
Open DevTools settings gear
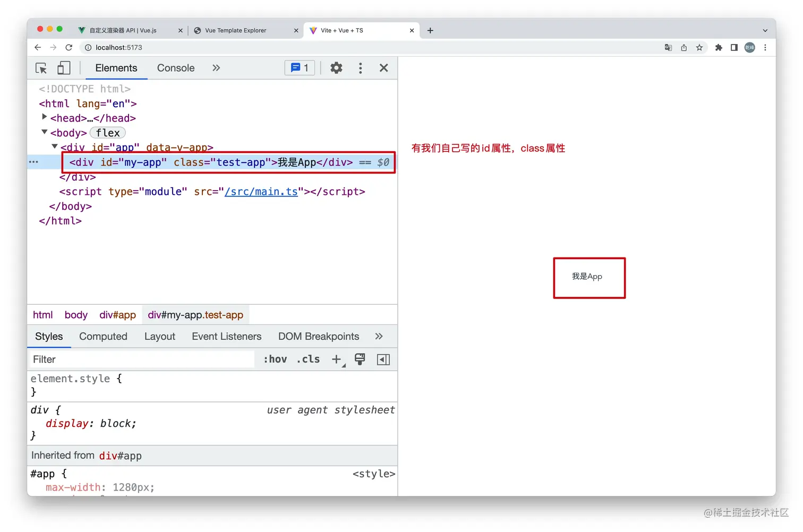(336, 68)
